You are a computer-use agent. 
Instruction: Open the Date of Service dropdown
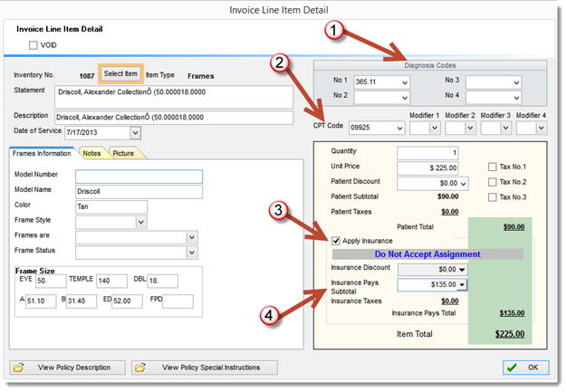pyautogui.click(x=135, y=132)
